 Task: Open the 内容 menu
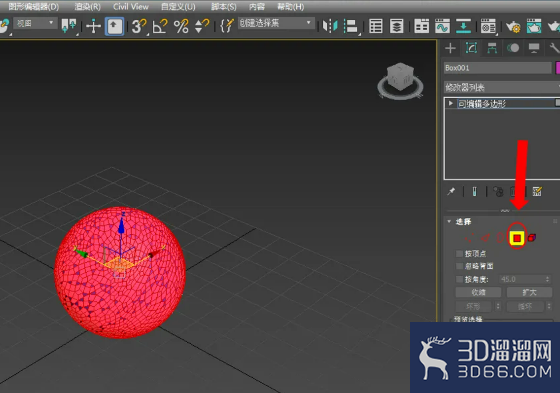click(257, 7)
